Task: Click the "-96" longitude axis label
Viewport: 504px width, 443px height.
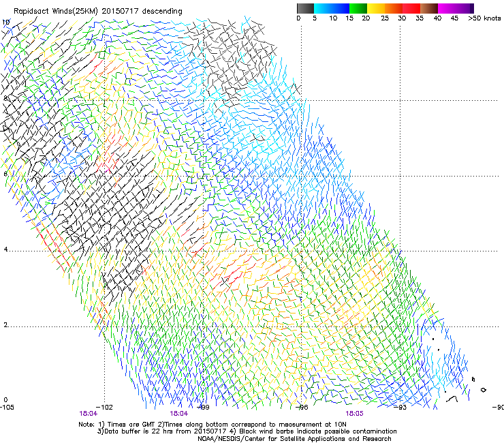Action: coord(302,408)
